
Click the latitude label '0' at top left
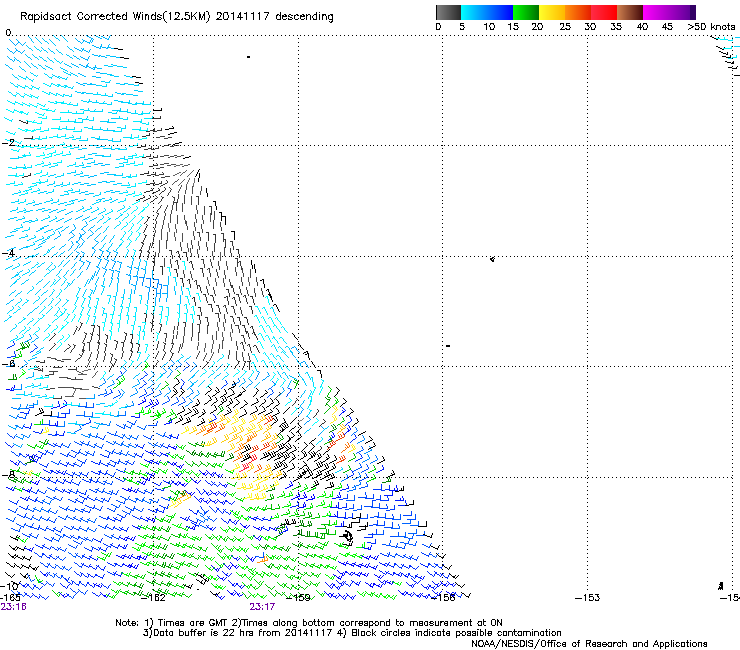tap(8, 33)
